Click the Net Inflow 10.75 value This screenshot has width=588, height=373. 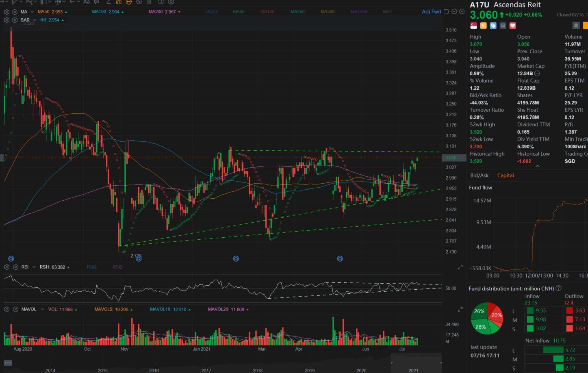(558, 340)
